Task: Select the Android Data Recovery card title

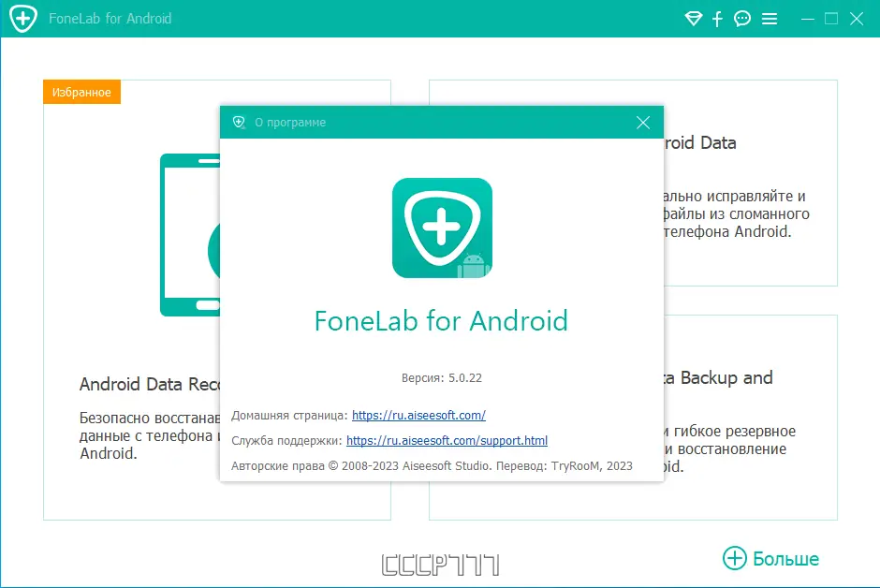Action: [x=150, y=384]
